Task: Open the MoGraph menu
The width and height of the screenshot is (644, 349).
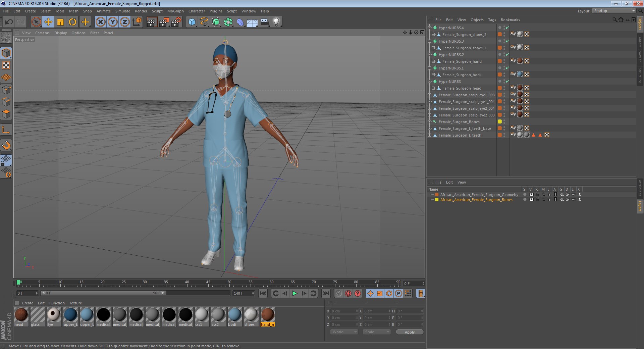Action: tap(175, 11)
